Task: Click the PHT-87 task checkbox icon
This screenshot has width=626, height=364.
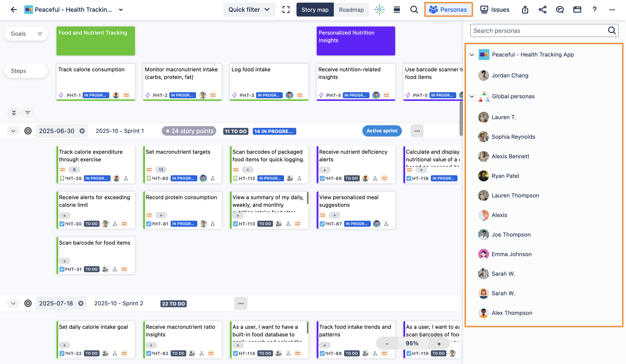Action: 322,224
